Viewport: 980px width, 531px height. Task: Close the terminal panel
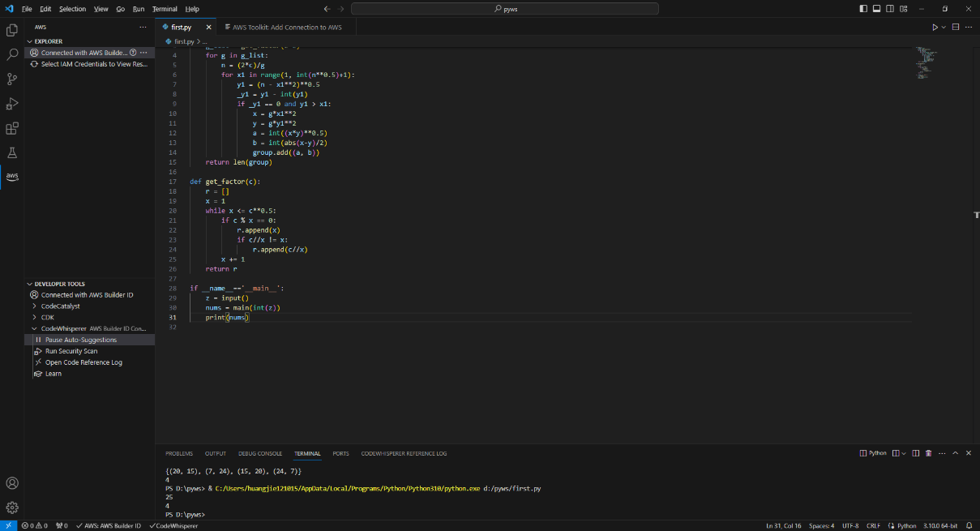[x=968, y=453]
